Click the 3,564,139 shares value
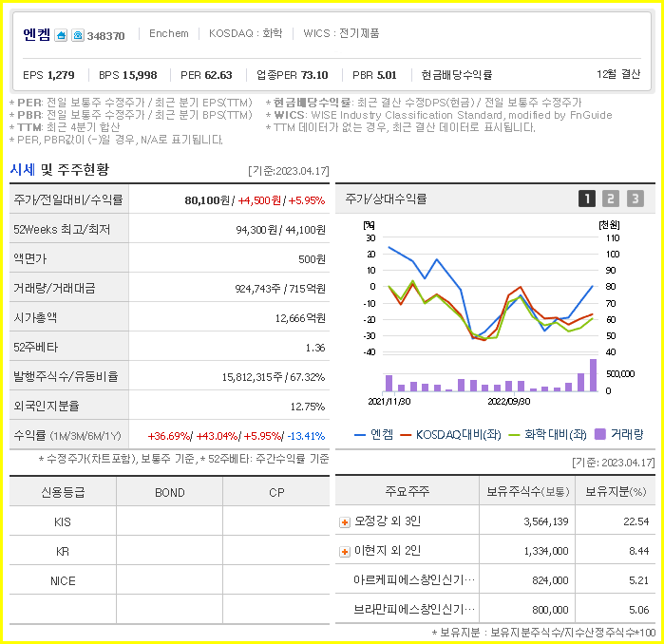The height and width of the screenshot is (644, 664). (546, 521)
